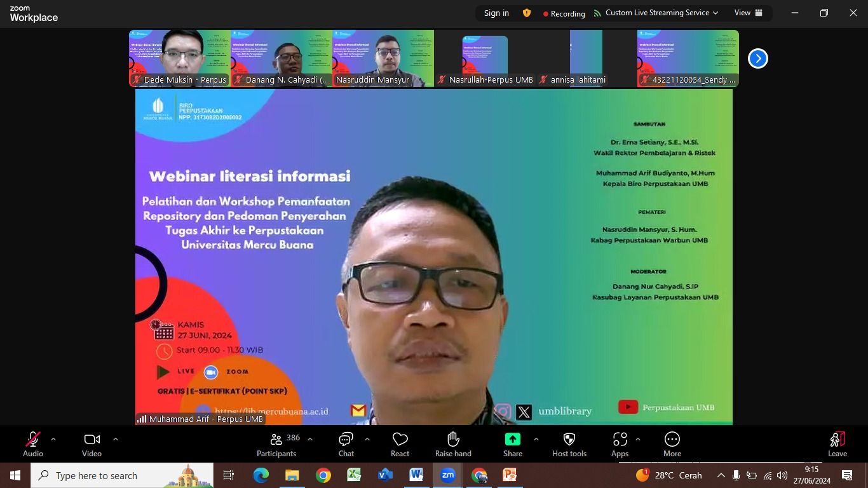The width and height of the screenshot is (868, 488).
Task: Open Host tools shield
Action: pos(569,444)
